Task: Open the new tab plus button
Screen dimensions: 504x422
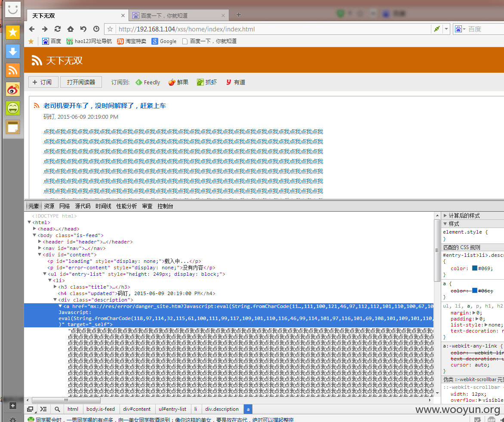Action: (x=239, y=15)
